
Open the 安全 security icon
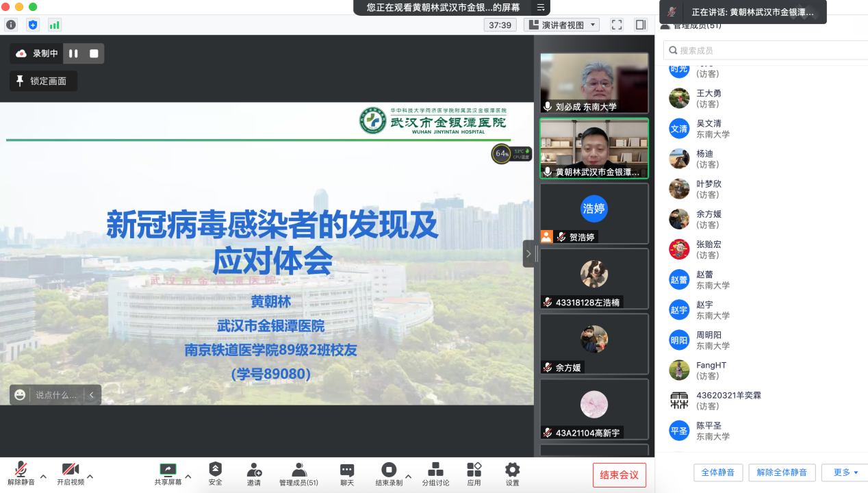click(215, 473)
